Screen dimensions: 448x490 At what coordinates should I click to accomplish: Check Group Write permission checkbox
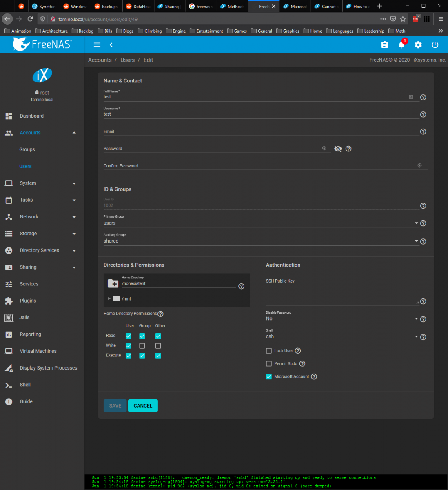click(x=142, y=346)
